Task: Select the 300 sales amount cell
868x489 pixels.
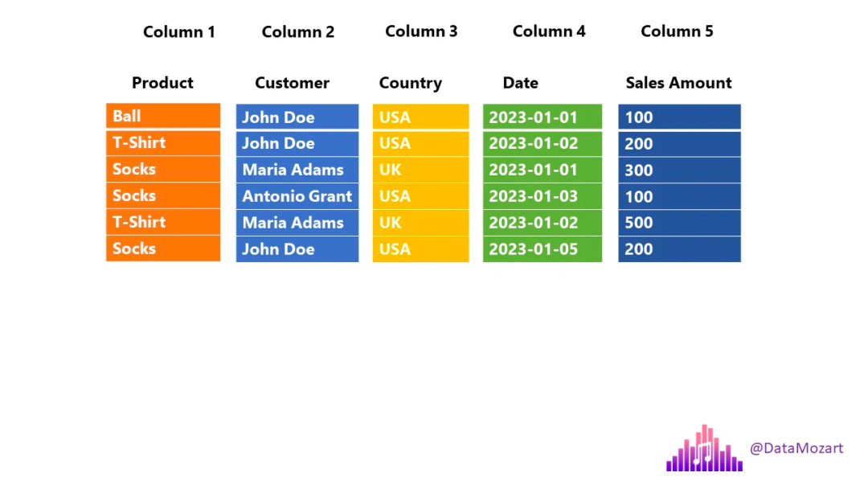Action: (679, 170)
